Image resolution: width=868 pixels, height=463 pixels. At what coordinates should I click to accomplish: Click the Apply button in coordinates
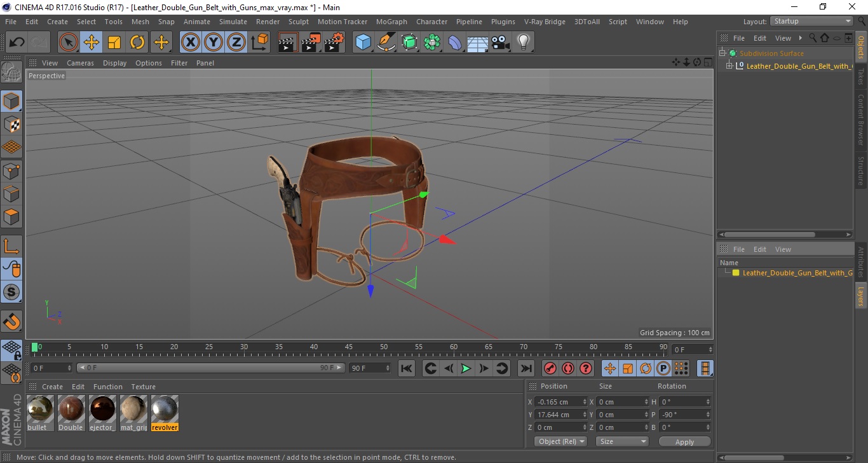click(x=684, y=441)
